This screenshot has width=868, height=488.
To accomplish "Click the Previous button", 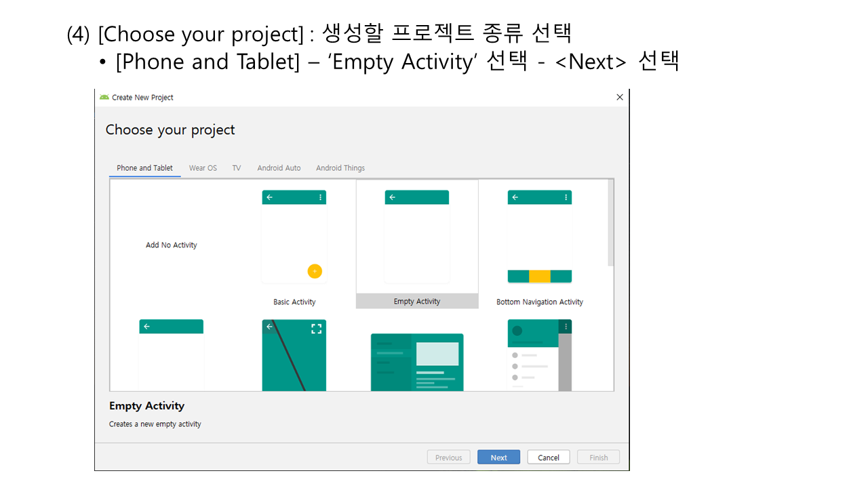I will coord(448,457).
